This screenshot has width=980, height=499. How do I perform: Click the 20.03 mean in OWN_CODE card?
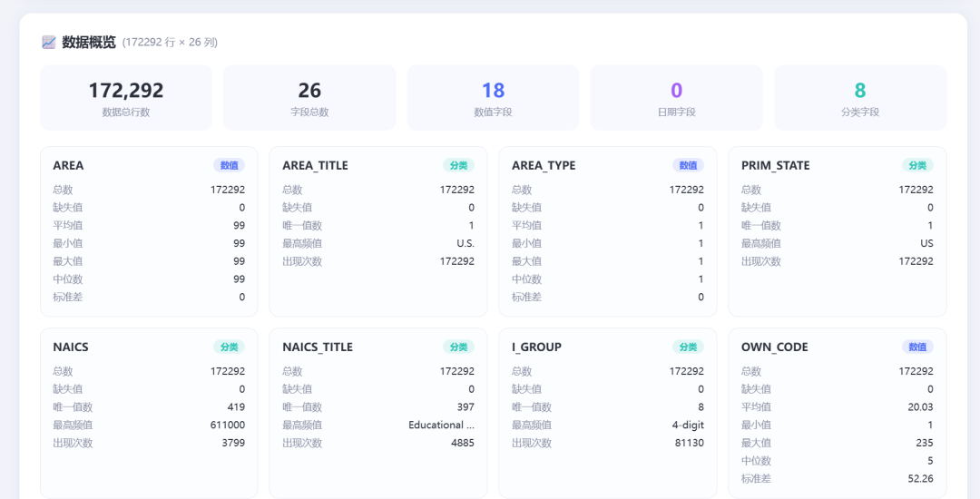pos(922,407)
